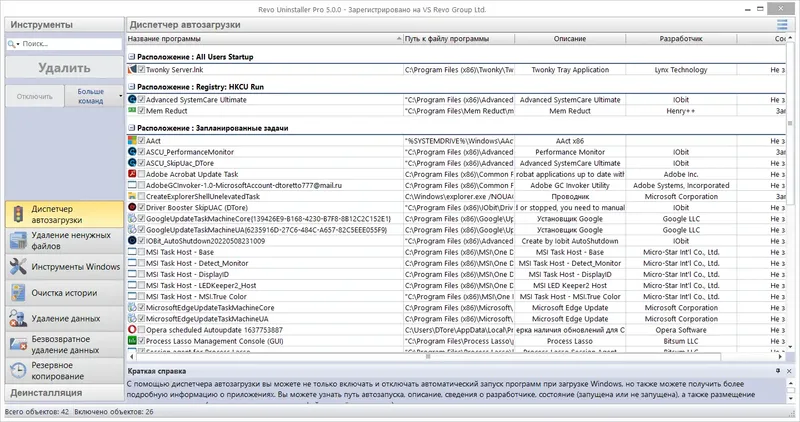Click the Autorun Manager traffic light icon
The image size is (800, 422).
tap(18, 214)
